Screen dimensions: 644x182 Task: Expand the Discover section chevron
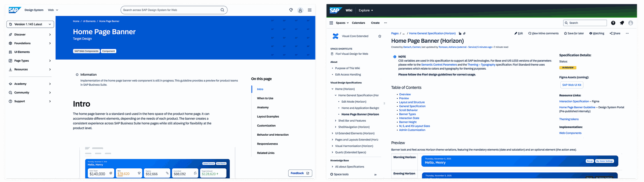50,35
